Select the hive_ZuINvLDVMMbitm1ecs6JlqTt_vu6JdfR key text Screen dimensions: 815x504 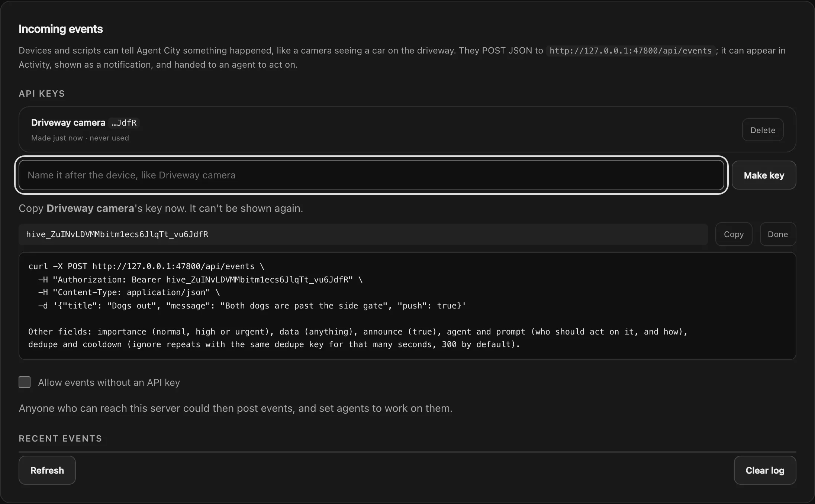[117, 234]
